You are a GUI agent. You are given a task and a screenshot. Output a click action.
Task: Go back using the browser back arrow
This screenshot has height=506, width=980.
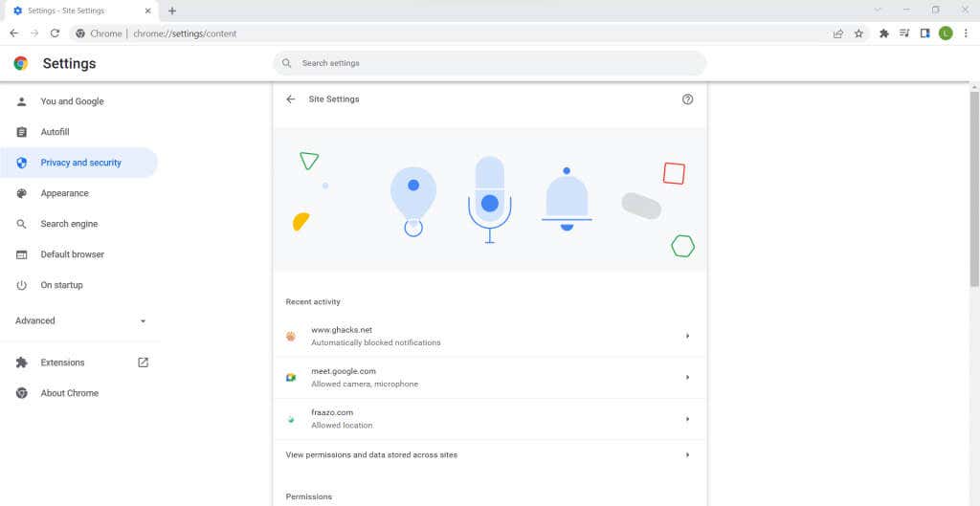click(13, 33)
